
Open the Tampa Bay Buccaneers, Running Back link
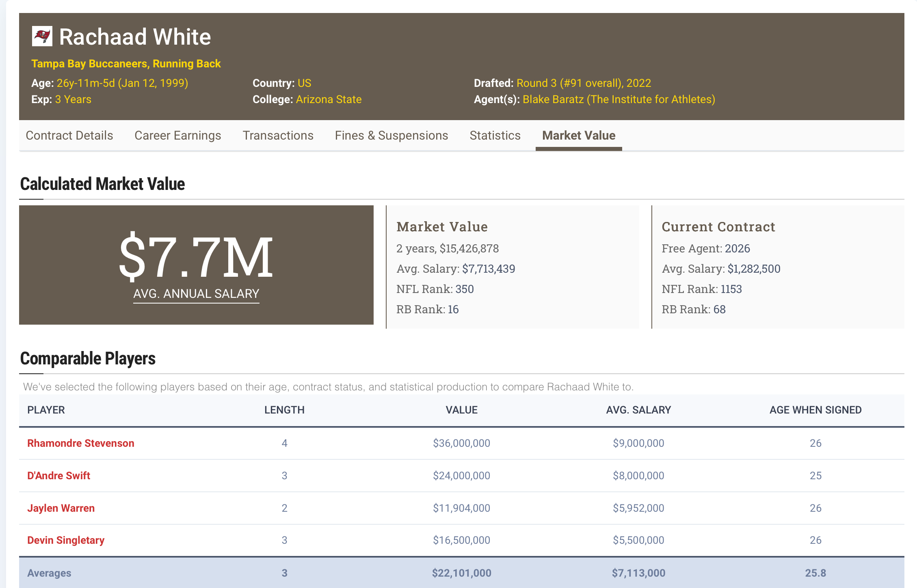tap(126, 64)
